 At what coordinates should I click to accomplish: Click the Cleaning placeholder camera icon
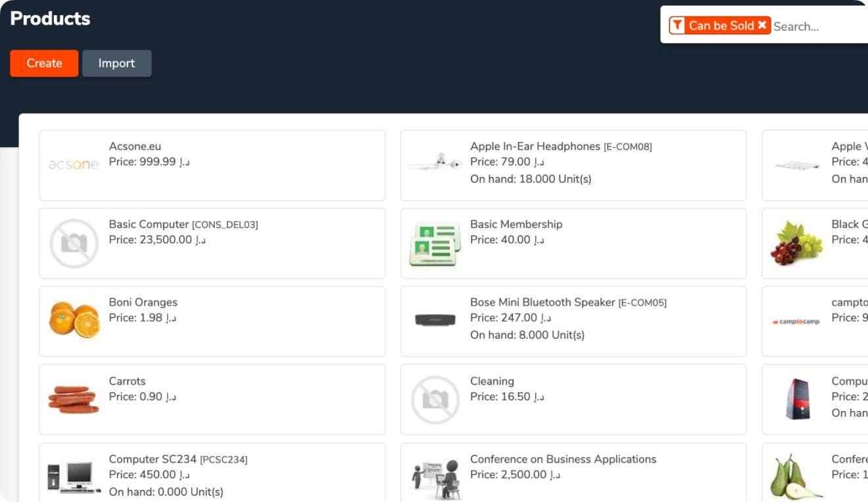click(x=435, y=400)
